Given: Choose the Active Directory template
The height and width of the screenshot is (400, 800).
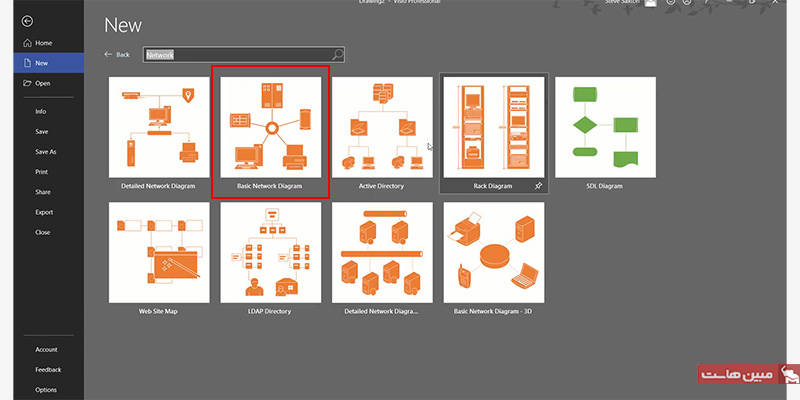Looking at the screenshot, I should [x=381, y=130].
